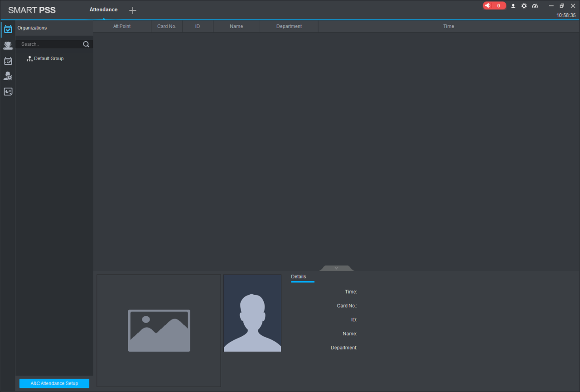Screen dimensions: 580x392
Task: Add a new tab with the plus icon
Action: [133, 10]
